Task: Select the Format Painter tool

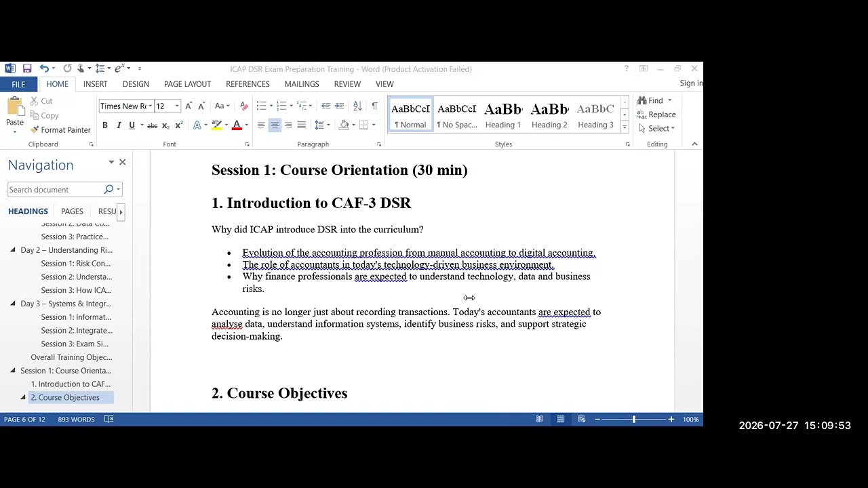Action: [x=60, y=130]
